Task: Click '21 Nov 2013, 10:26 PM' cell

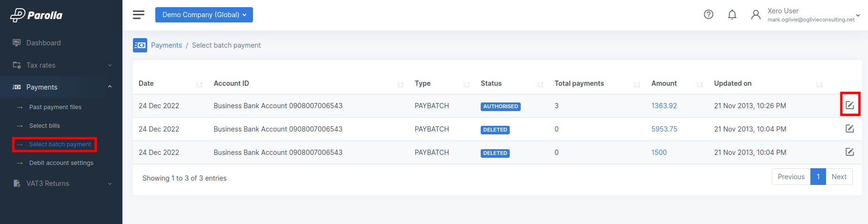Action: pyautogui.click(x=750, y=106)
